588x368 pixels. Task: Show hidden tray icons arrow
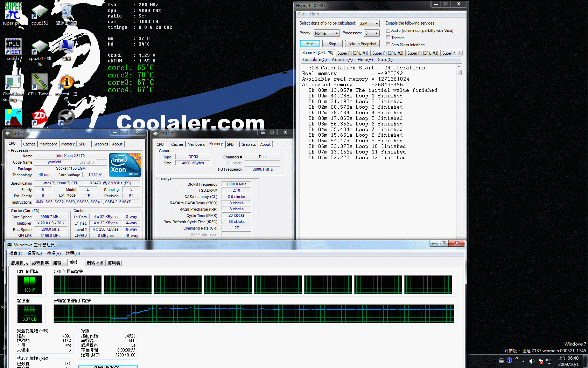pos(524,361)
